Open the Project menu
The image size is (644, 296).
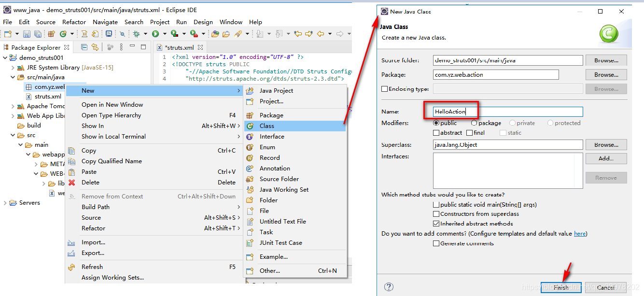coord(160,22)
